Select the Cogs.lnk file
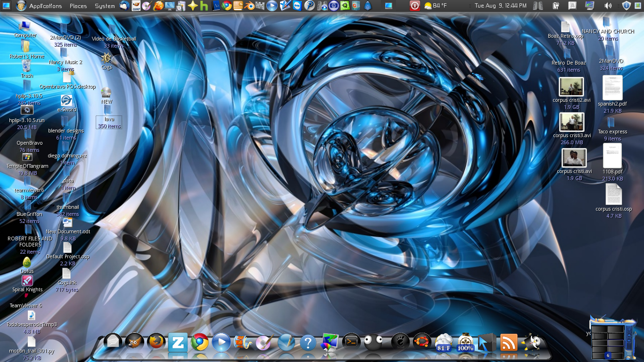 click(x=67, y=280)
